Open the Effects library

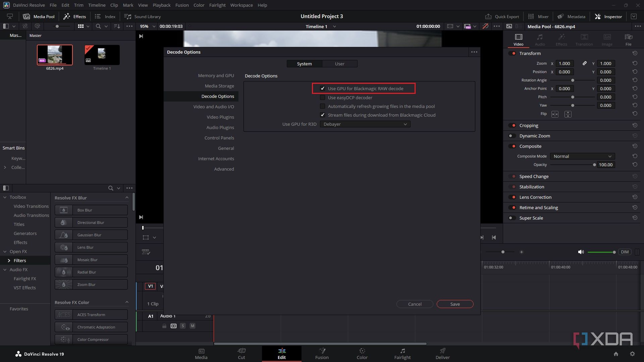[74, 16]
